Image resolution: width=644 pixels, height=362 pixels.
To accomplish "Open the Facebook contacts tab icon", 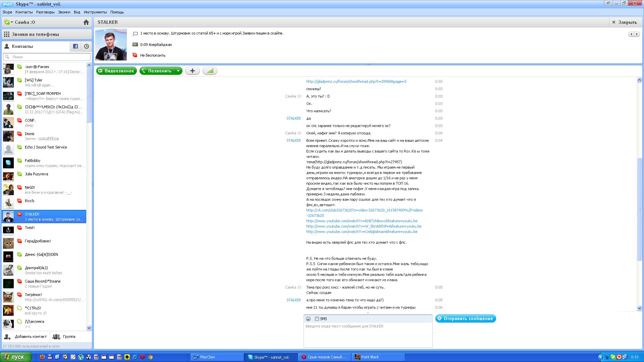I will tap(75, 46).
